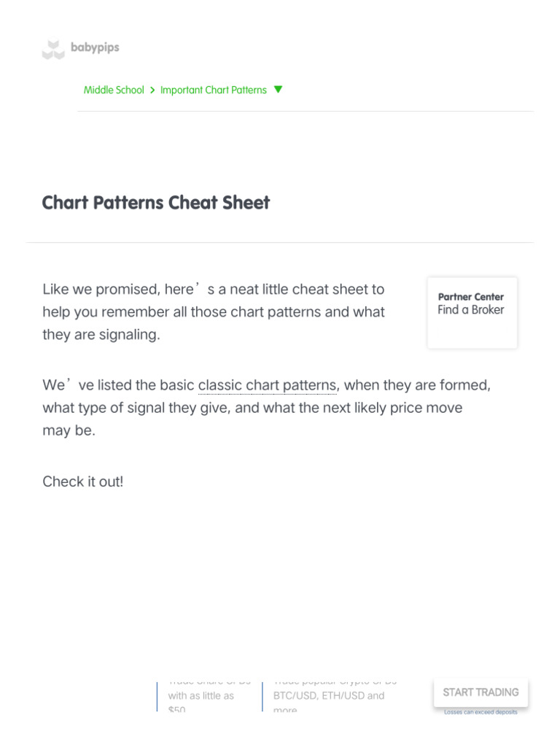
Task: Expand the green triangle beside Important Chart Patterns
Action: [278, 90]
